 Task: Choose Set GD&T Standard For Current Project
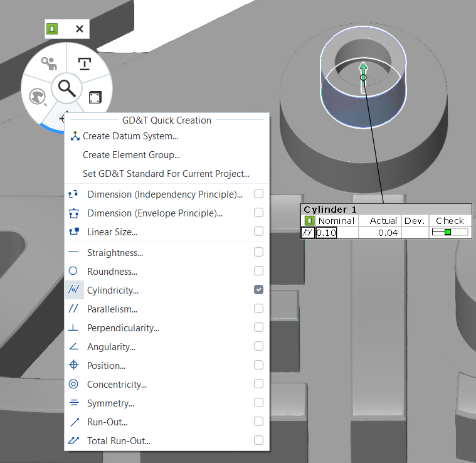coord(166,174)
